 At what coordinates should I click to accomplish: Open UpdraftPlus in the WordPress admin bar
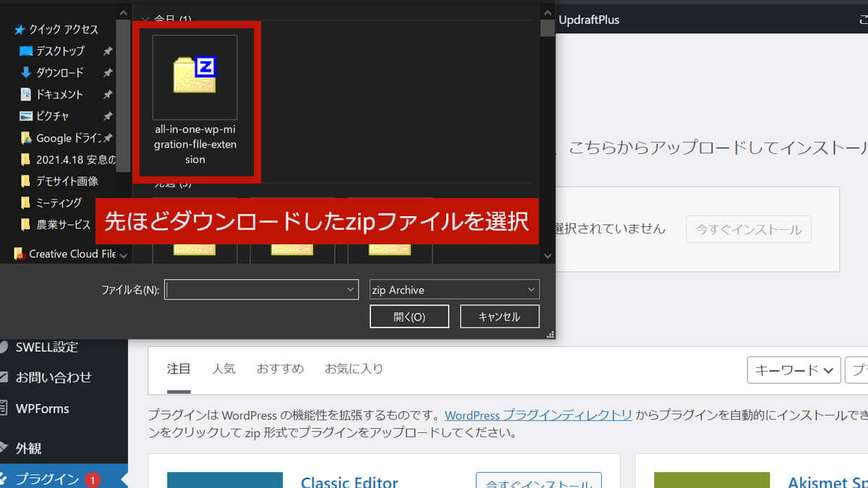589,20
